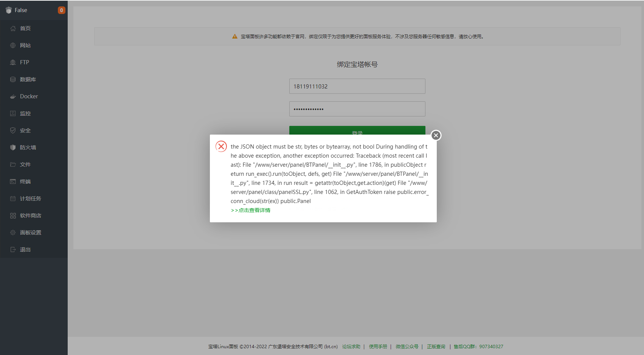Click the firewall icon for 防火墙

(13, 147)
